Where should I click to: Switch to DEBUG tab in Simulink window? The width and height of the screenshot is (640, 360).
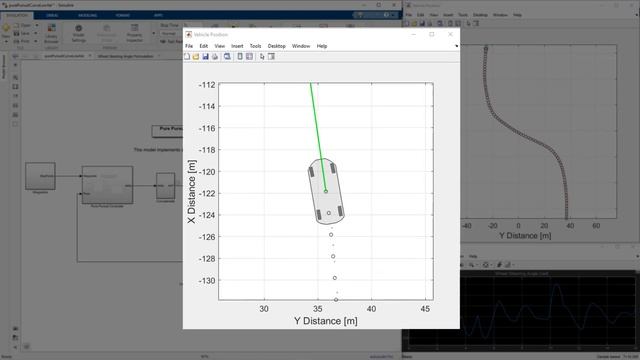pos(52,15)
